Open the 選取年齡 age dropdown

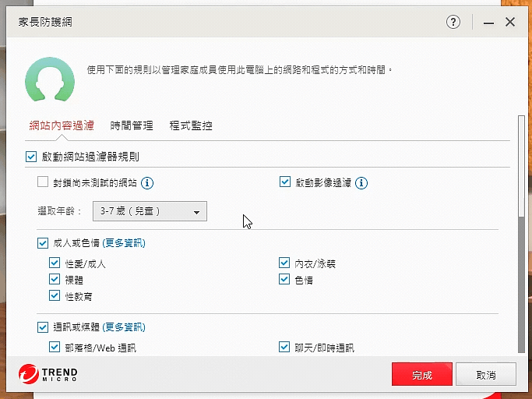coord(150,211)
